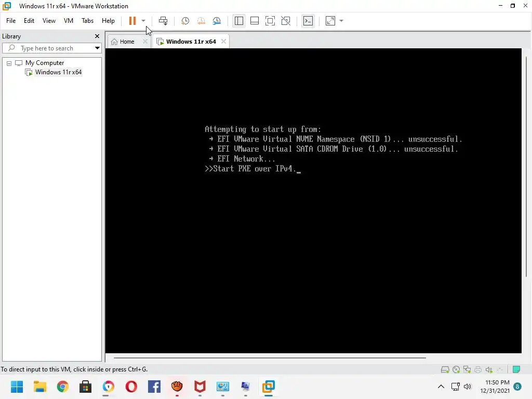Screen dimensions: 532x399
Task: Select My Computer in the library
Action: click(45, 63)
